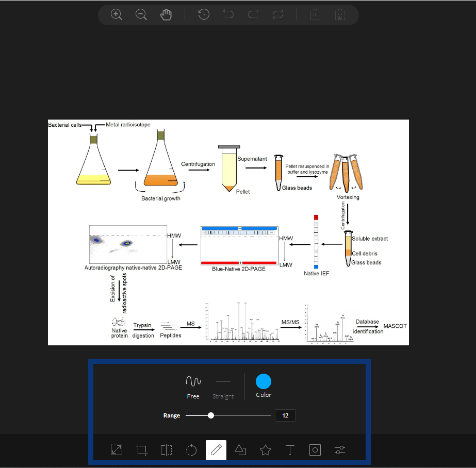Undo the last action
Viewport: 476px width, 468px height.
tap(228, 14)
